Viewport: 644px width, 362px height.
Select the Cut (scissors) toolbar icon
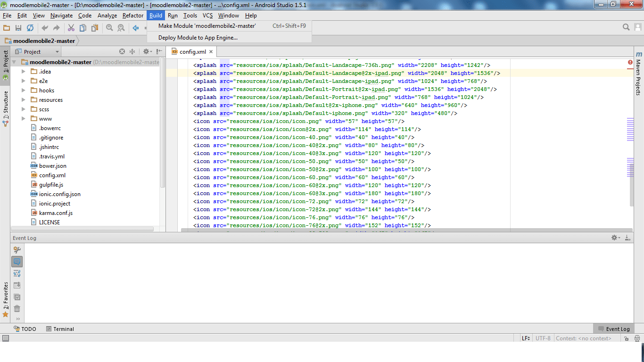click(x=72, y=28)
